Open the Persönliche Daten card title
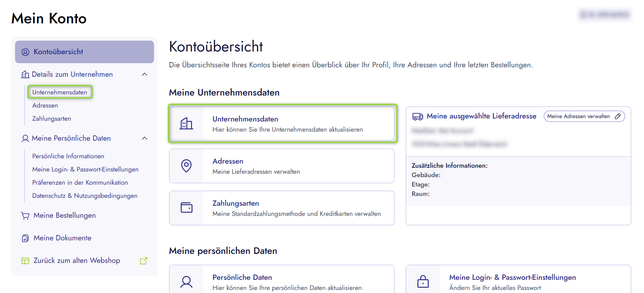This screenshot has height=293, width=644. tap(242, 277)
